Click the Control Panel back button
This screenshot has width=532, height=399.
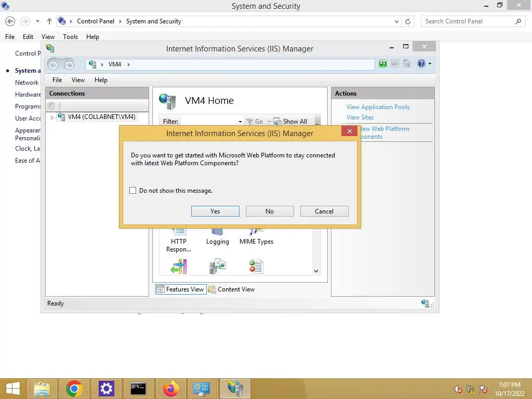pyautogui.click(x=10, y=21)
